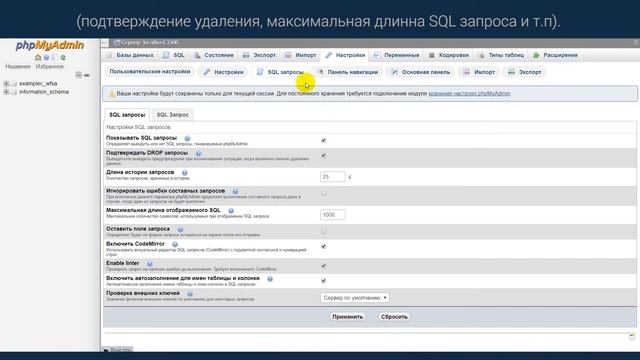Toggle Показывать SQL запросы checkbox
The height and width of the screenshot is (360, 640).
pyautogui.click(x=324, y=140)
